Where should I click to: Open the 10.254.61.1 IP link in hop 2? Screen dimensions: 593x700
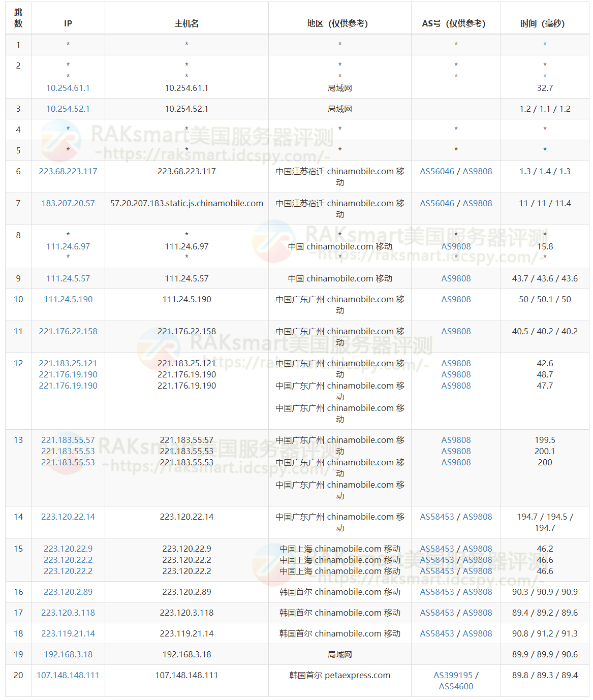point(68,88)
